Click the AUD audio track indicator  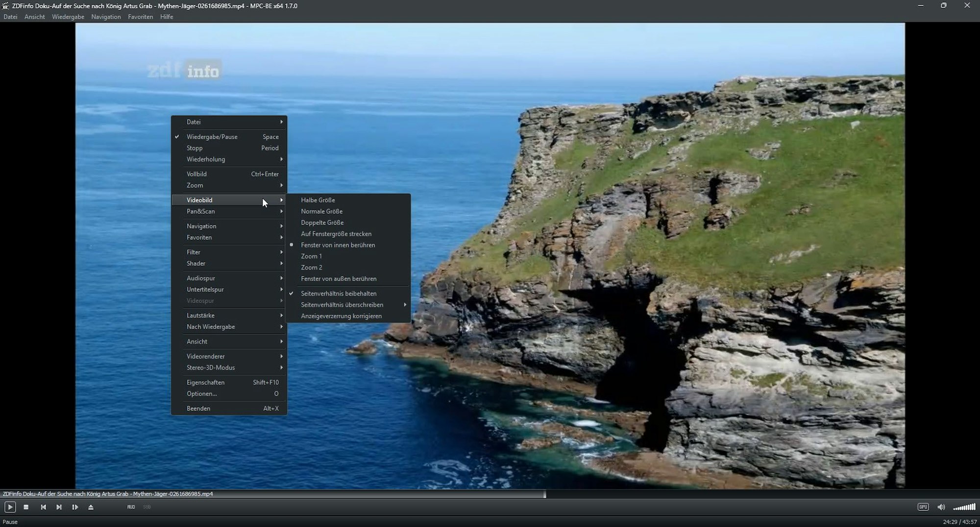[x=130, y=507]
